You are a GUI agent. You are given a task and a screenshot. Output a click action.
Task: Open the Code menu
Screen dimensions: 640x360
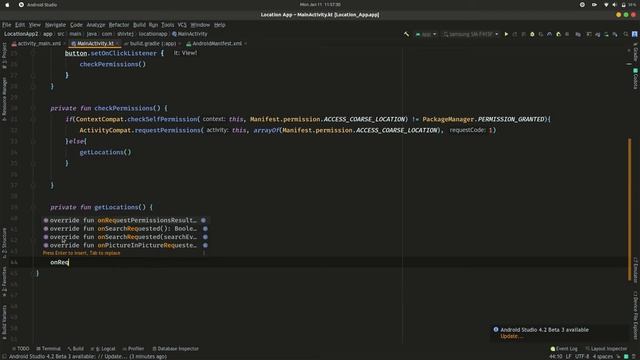[76, 25]
